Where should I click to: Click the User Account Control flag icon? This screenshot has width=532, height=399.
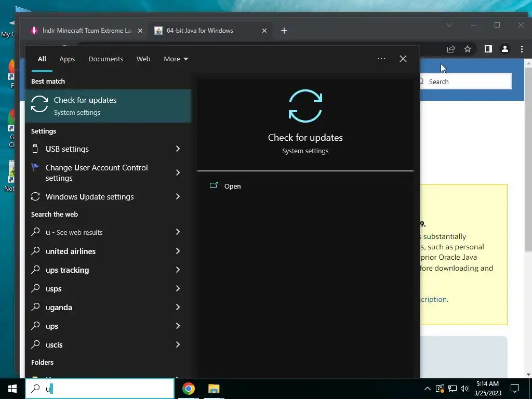(x=35, y=167)
